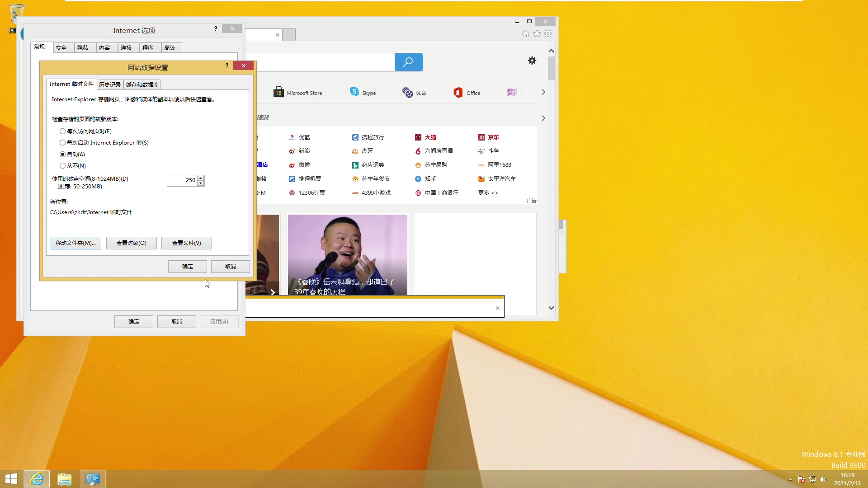The image size is (868, 488).
Task: Click 应用(A) button in Internet Options
Action: (219, 322)
